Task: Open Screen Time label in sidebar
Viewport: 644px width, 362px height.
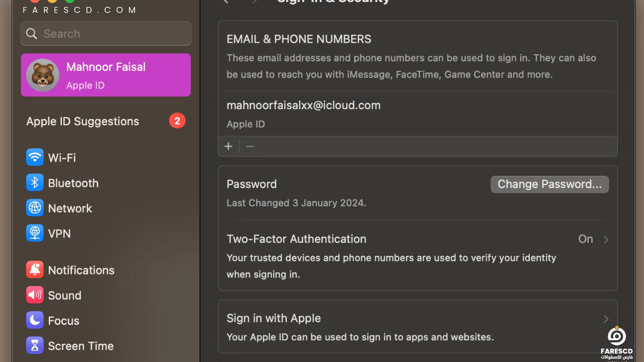Action: tap(81, 346)
